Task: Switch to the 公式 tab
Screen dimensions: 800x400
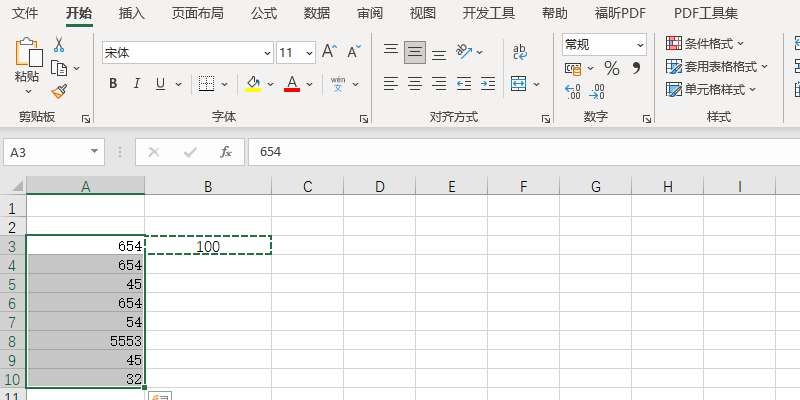Action: click(x=264, y=13)
